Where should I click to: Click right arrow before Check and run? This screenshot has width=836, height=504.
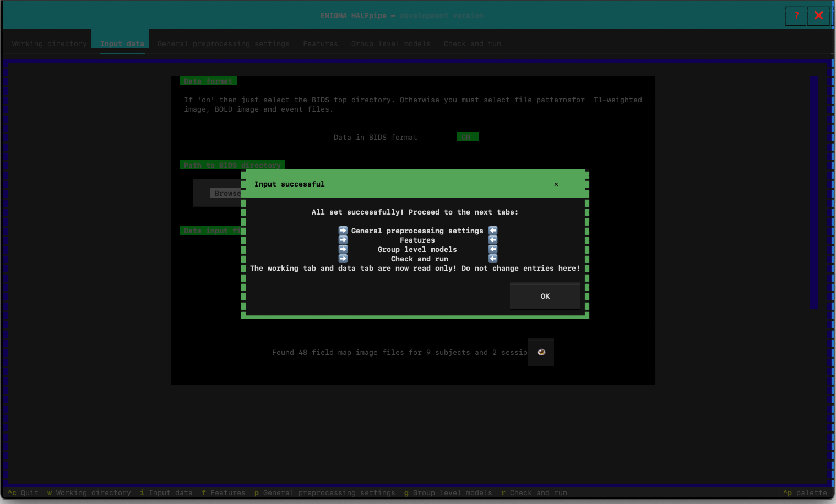point(343,259)
